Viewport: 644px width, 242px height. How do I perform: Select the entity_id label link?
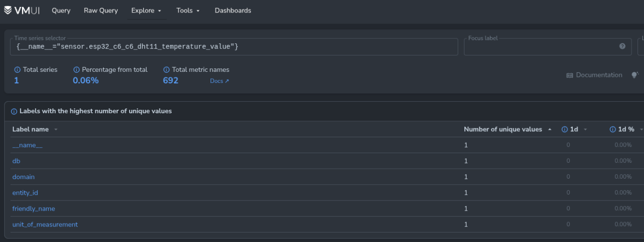(x=25, y=193)
